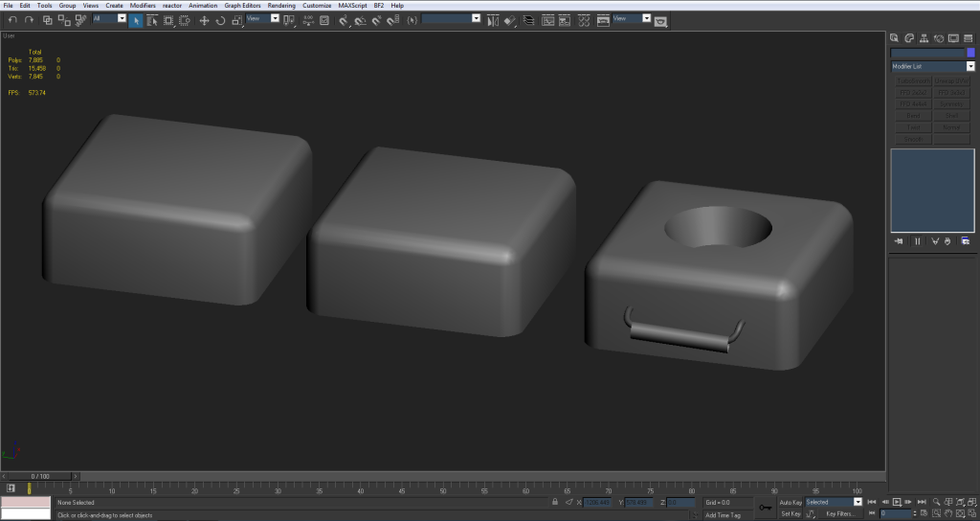Viewport: 980px width, 521px height.
Task: Click the Add Time Tag label
Action: 723,514
